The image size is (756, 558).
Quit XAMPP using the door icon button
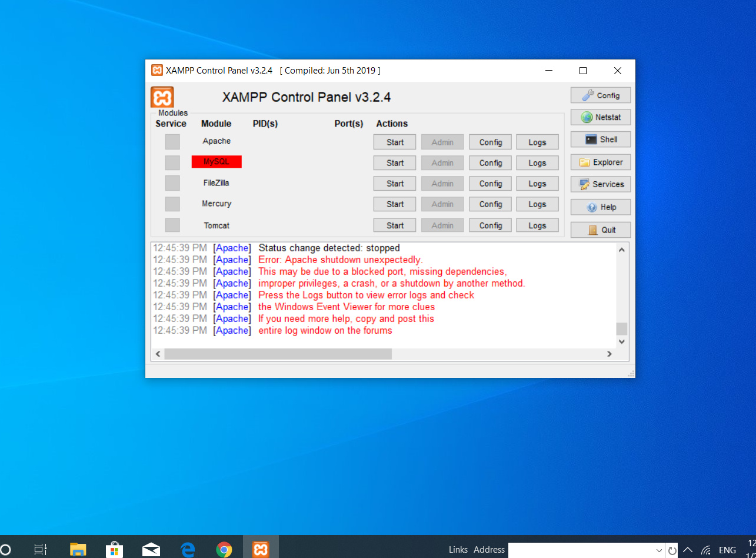tap(600, 230)
